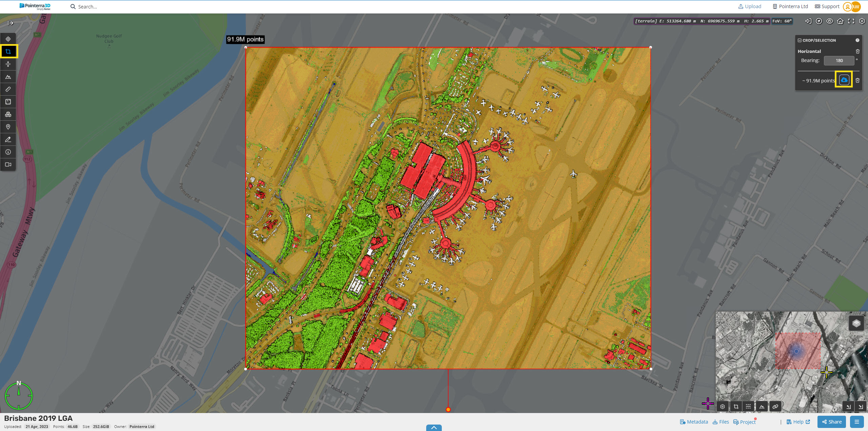Expand the left sidebar arrow
This screenshot has width=868, height=431.
tap(11, 23)
